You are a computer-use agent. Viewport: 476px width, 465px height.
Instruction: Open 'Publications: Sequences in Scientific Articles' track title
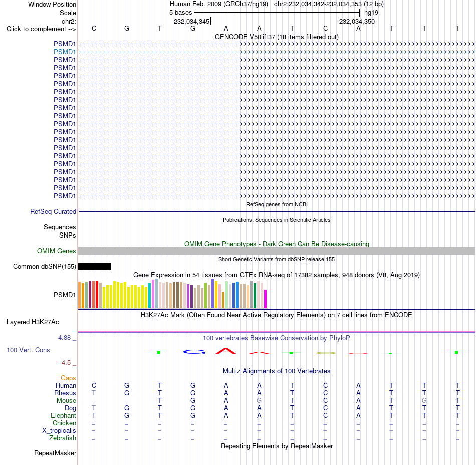click(277, 220)
